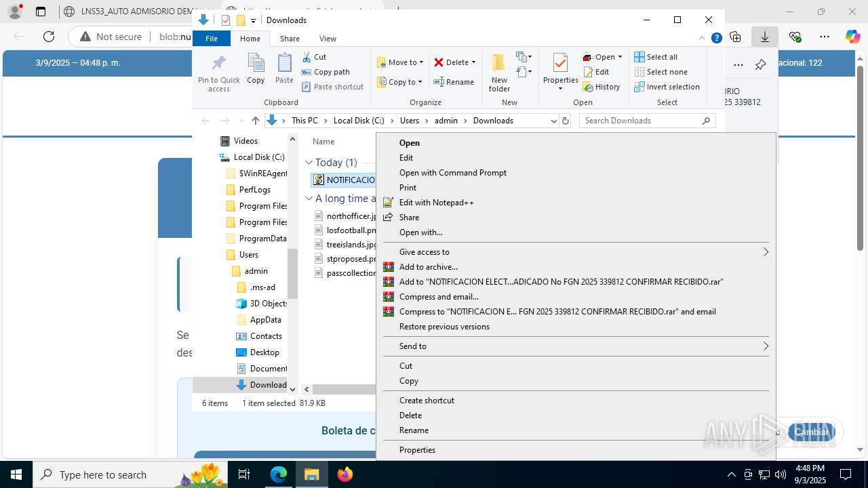Choose Compress and email... option

click(576, 297)
